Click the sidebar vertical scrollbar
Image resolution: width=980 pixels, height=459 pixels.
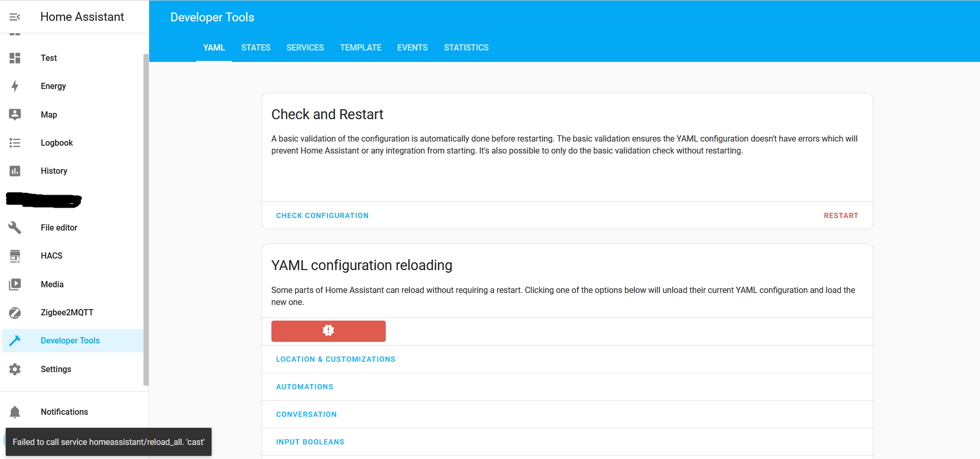[146, 220]
